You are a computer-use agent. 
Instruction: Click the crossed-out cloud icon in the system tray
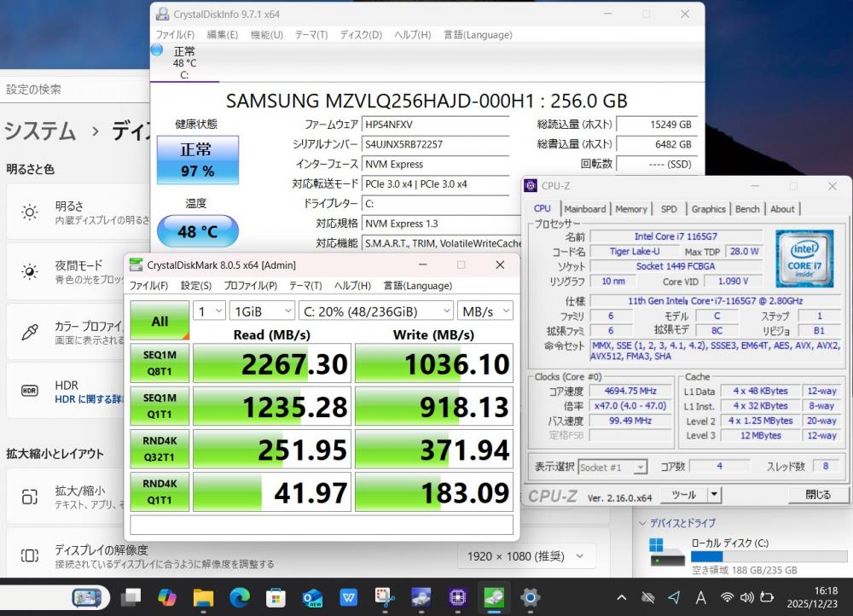(647, 597)
